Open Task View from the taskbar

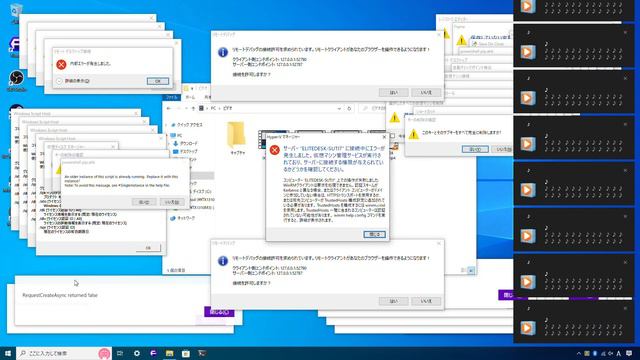[x=120, y=353]
